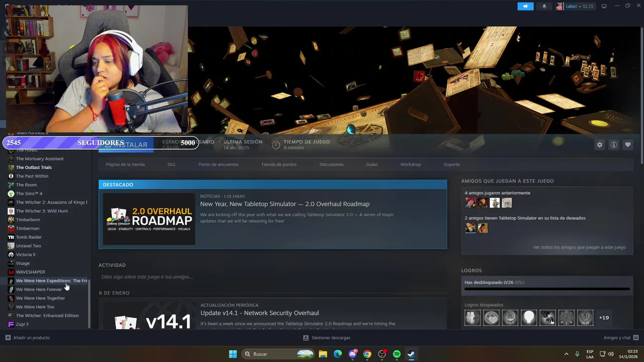Switch to Big Picture mode via monitor icon
The height and width of the screenshot is (362, 644).
coord(604,6)
